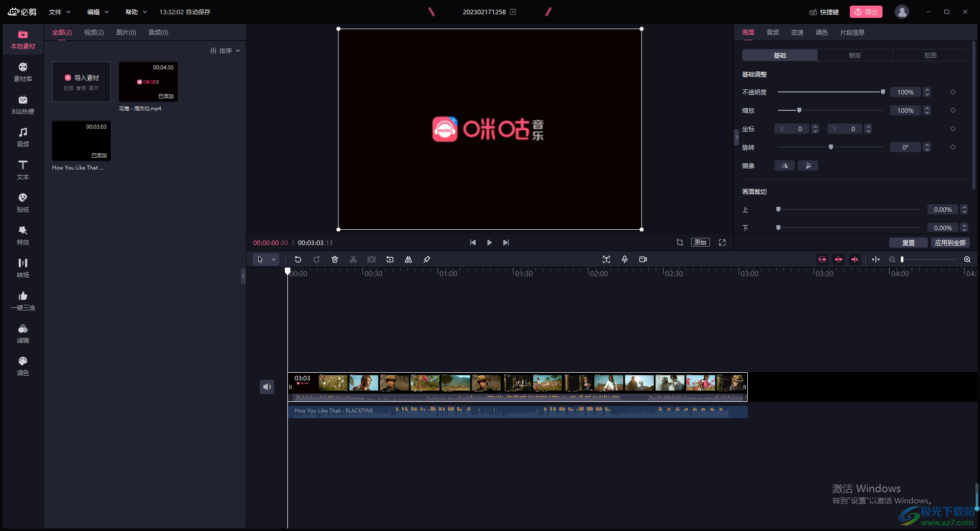The width and height of the screenshot is (980, 531).
Task: Open the 滤镜 filters sidebar panel
Action: point(23,334)
